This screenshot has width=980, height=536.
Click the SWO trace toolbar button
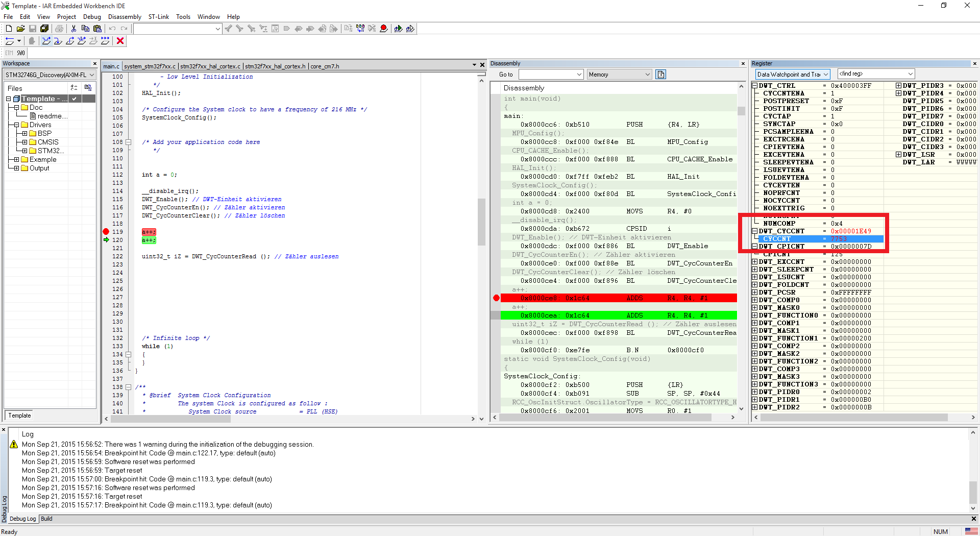click(x=20, y=53)
